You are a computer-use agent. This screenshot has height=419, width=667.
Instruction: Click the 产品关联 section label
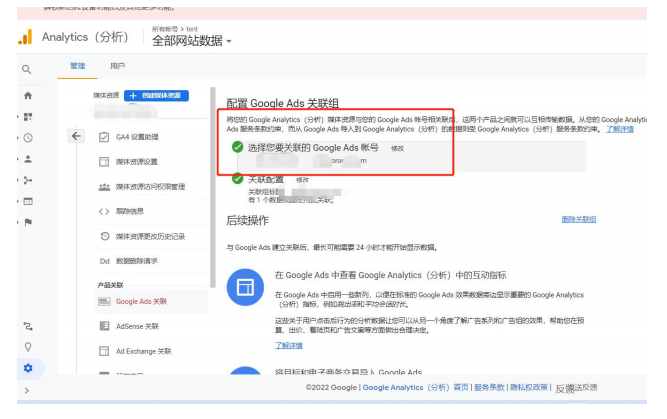coord(110,285)
